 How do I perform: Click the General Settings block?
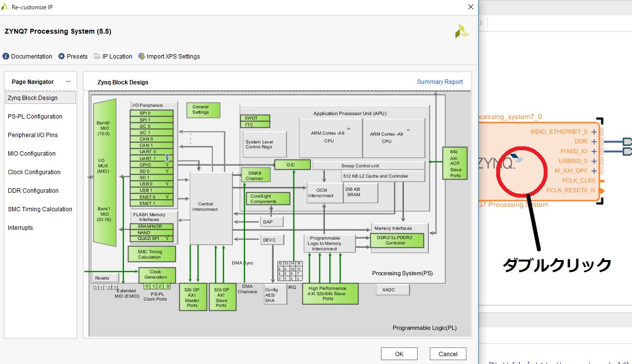click(x=203, y=110)
